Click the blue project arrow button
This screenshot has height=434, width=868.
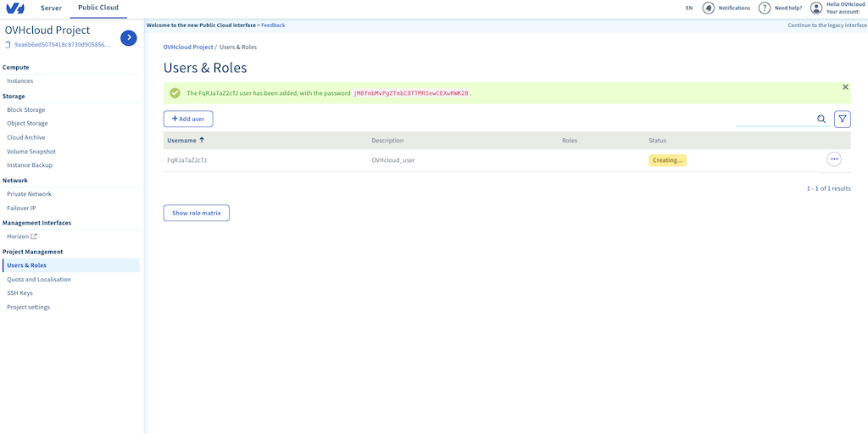[x=129, y=37]
